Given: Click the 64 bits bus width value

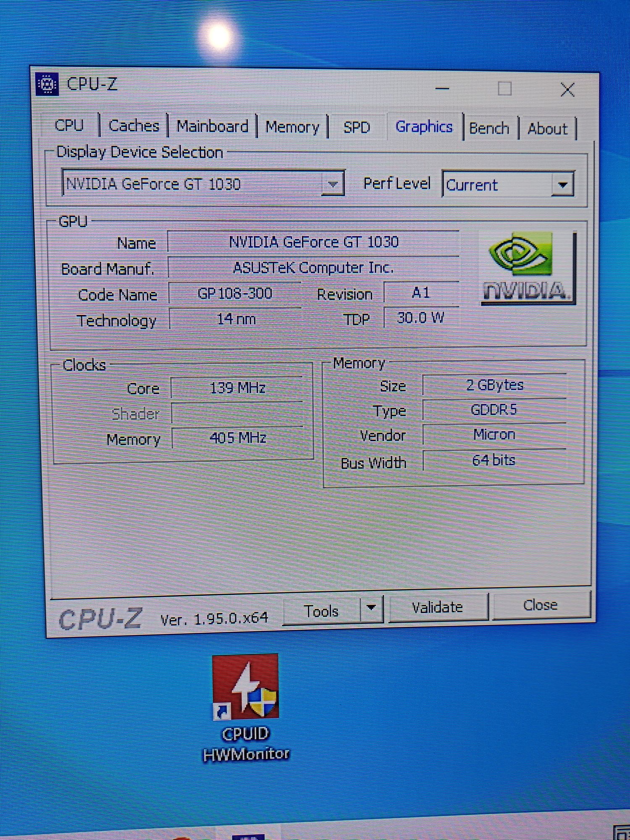Looking at the screenshot, I should (494, 460).
